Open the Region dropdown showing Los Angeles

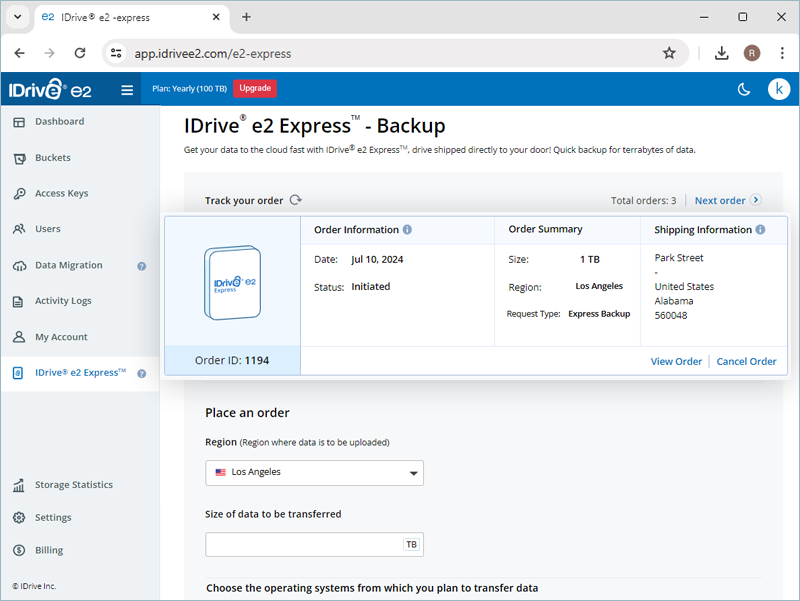[314, 473]
